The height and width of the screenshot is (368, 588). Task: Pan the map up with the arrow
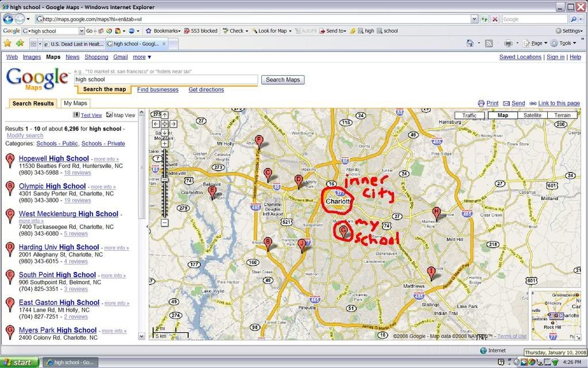(164, 115)
